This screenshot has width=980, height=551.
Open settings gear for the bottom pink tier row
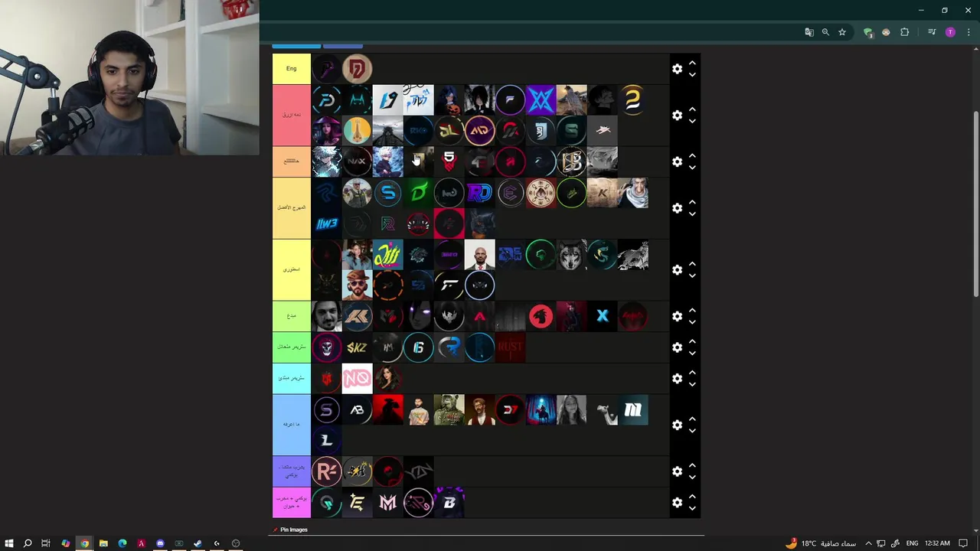click(x=677, y=502)
